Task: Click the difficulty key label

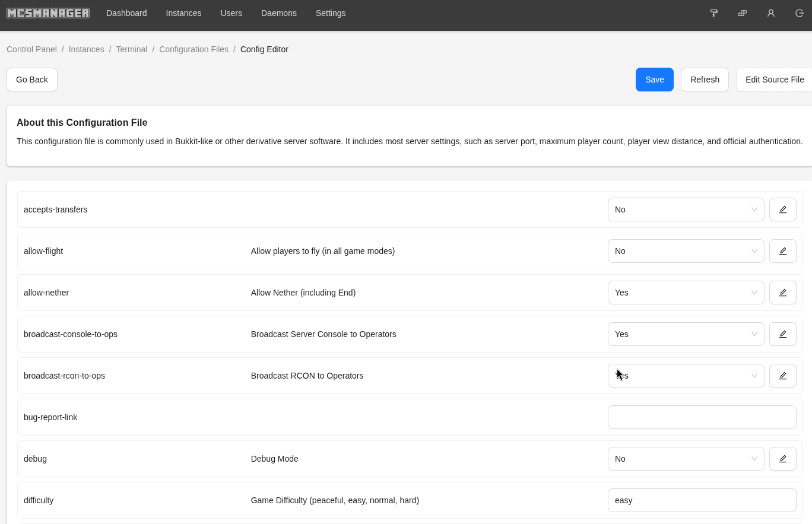Action: [39, 500]
